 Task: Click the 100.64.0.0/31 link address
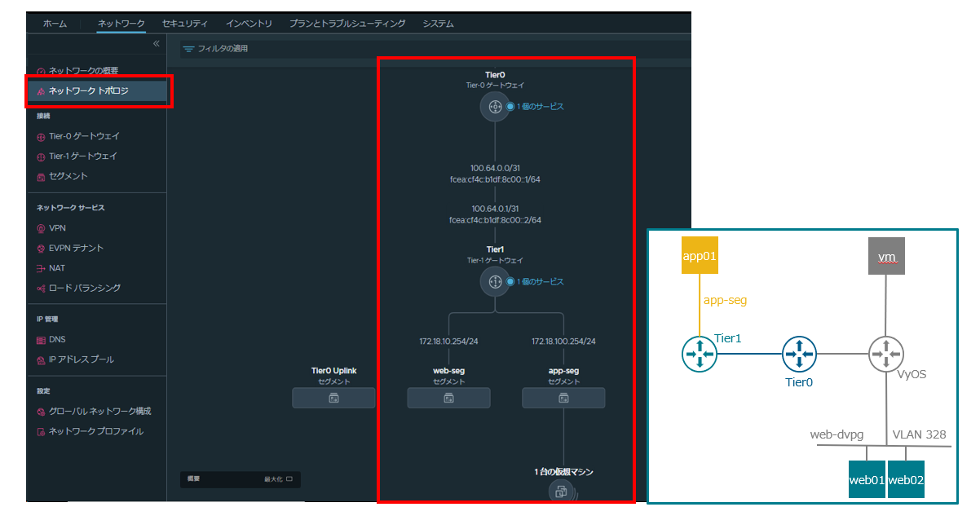click(495, 168)
